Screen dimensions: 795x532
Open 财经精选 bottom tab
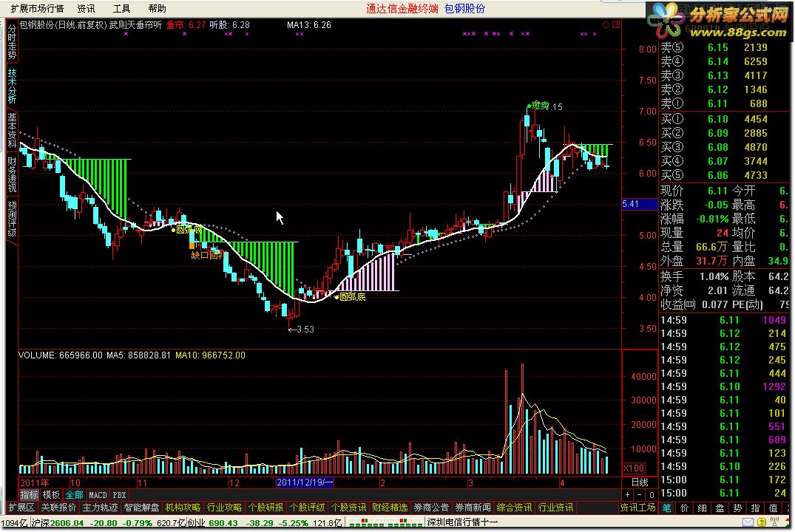pos(390,508)
